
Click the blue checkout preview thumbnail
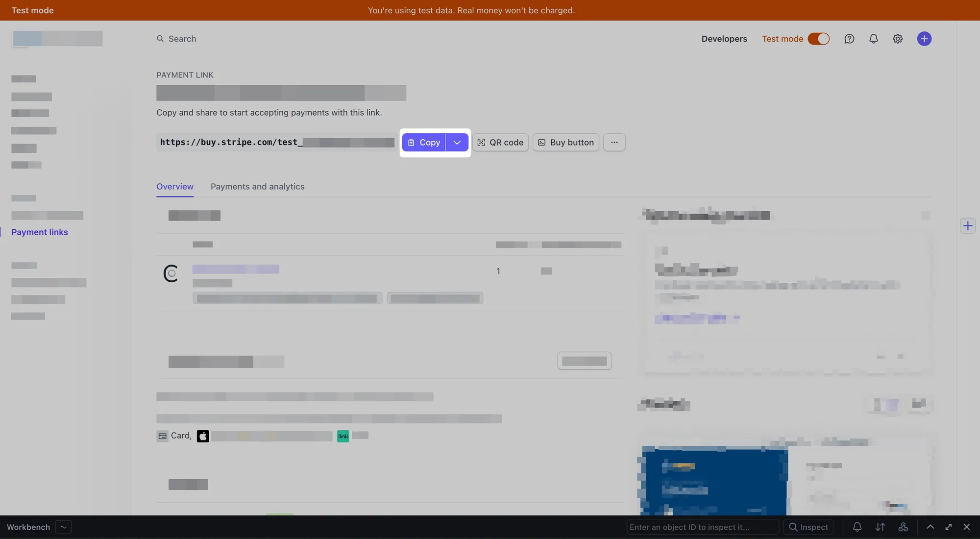(x=715, y=481)
